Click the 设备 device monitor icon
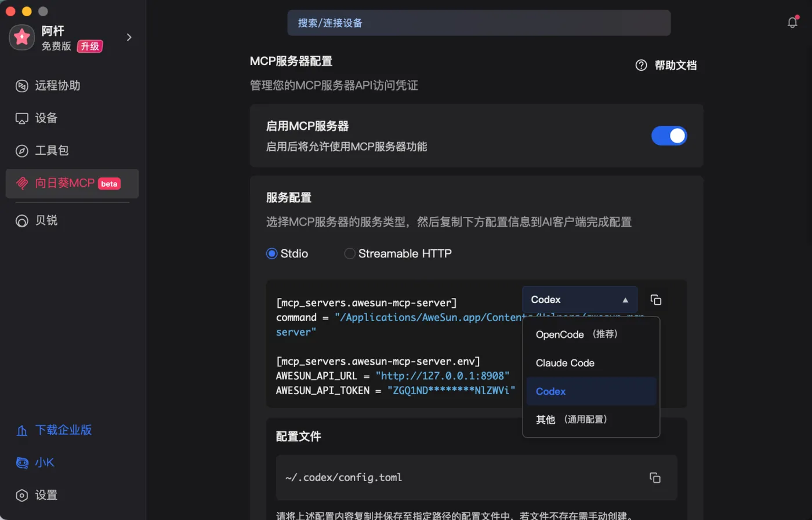Screen dimensions: 812x520 click(x=22, y=118)
